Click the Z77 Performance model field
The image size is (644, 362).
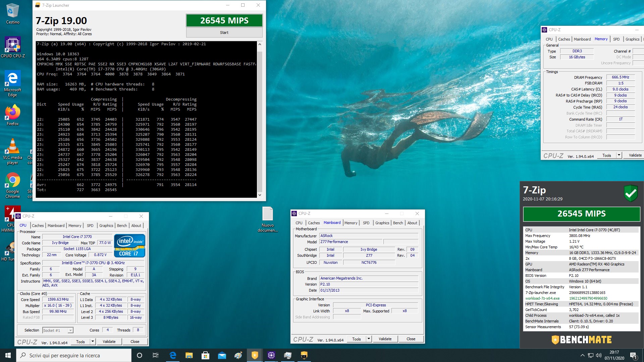click(x=351, y=242)
